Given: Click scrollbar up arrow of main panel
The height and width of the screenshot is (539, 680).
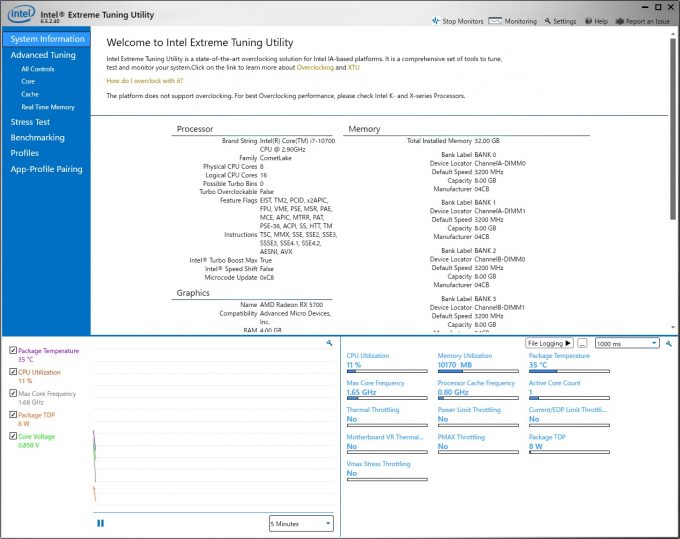Looking at the screenshot, I should click(x=673, y=33).
